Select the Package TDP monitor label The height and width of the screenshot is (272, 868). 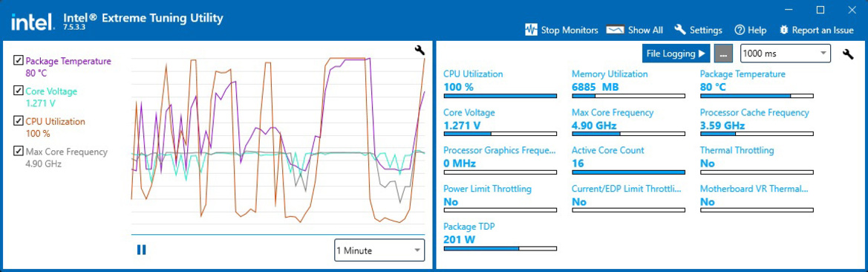[x=468, y=227]
